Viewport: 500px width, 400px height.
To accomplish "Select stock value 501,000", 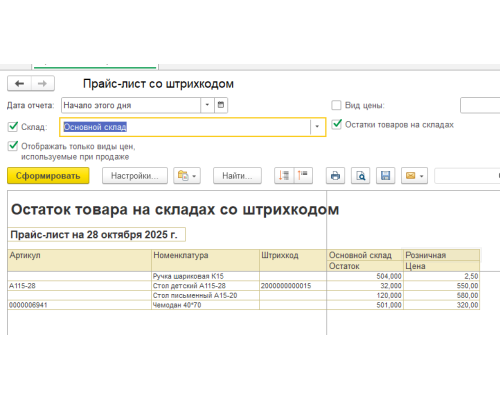I will (365, 305).
